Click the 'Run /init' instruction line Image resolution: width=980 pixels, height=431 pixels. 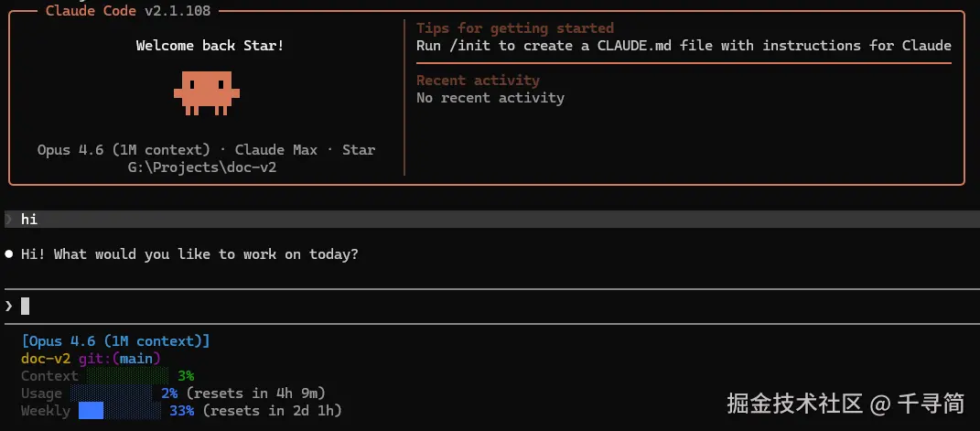pos(683,46)
